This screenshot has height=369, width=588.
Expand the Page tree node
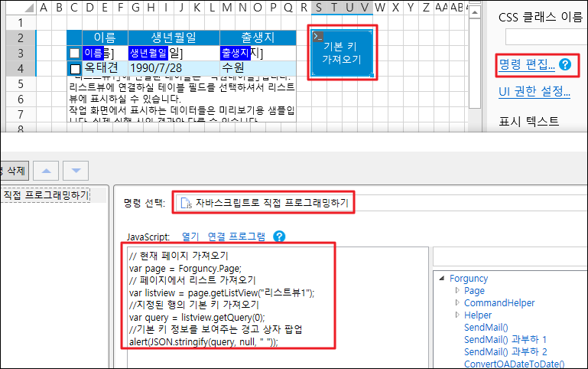click(458, 291)
